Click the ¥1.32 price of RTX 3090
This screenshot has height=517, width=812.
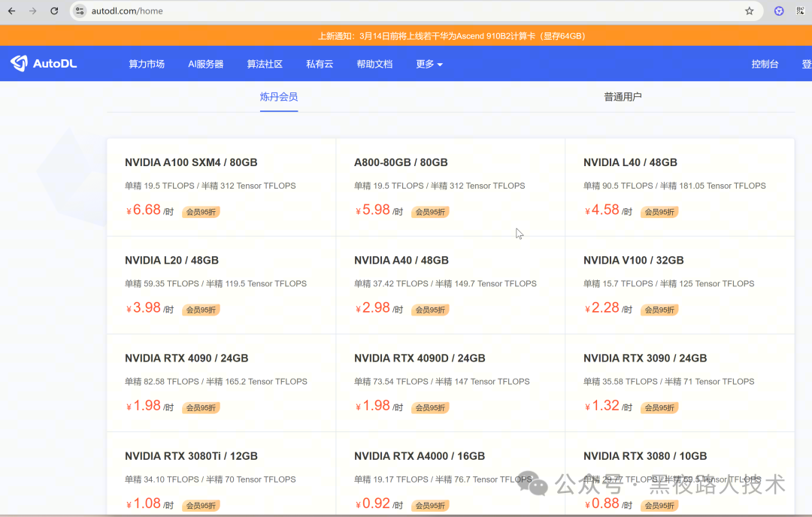[x=602, y=406]
